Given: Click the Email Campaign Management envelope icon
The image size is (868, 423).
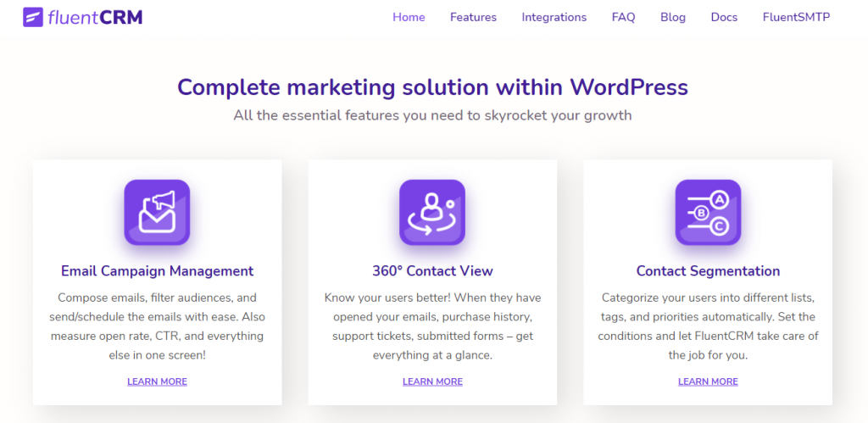Looking at the screenshot, I should pyautogui.click(x=157, y=212).
